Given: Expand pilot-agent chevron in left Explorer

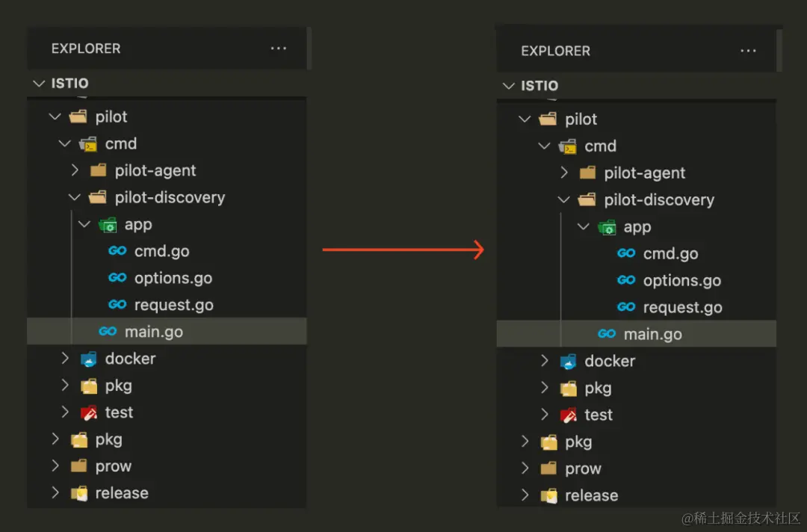Looking at the screenshot, I should (x=75, y=170).
